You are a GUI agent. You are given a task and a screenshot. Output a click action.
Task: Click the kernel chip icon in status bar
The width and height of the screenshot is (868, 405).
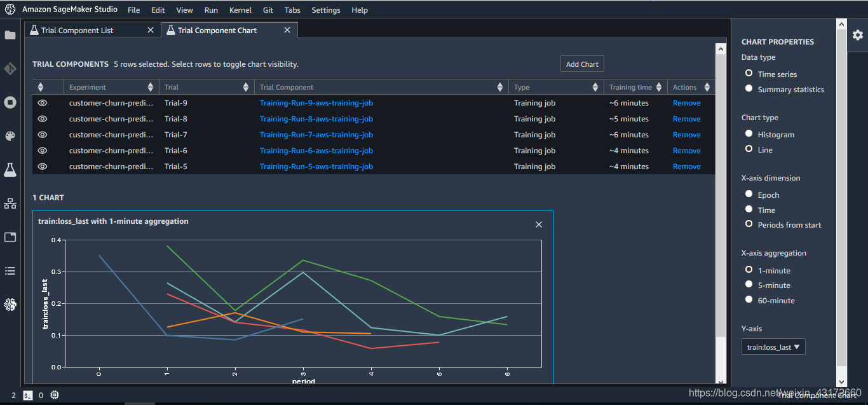[x=55, y=395]
